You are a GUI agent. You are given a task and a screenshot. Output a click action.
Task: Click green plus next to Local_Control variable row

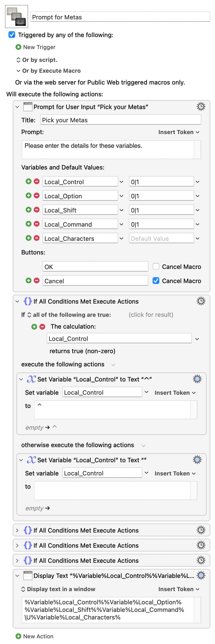point(29,181)
